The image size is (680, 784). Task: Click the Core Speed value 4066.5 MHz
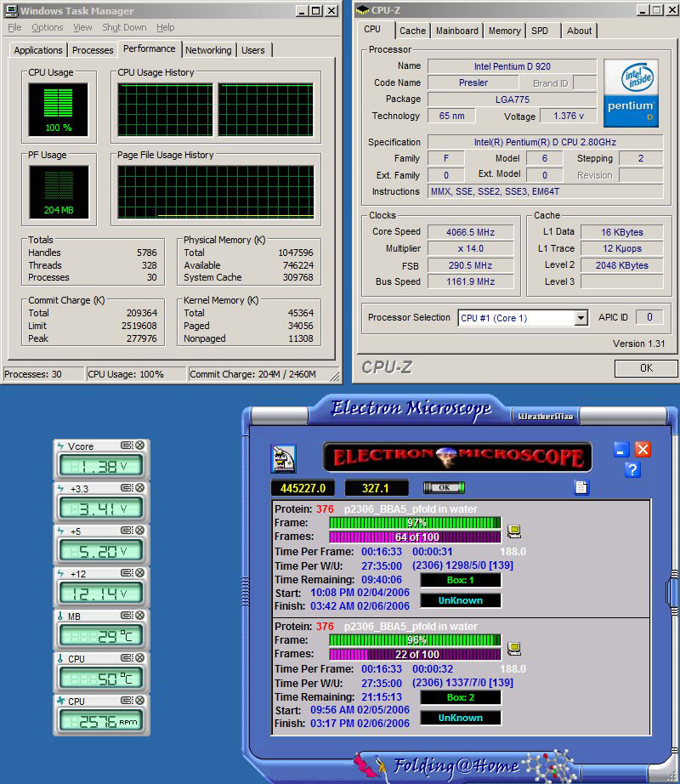(x=470, y=232)
